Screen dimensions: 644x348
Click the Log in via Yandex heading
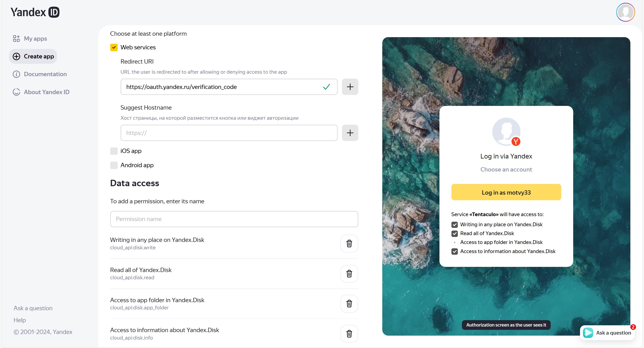click(506, 156)
